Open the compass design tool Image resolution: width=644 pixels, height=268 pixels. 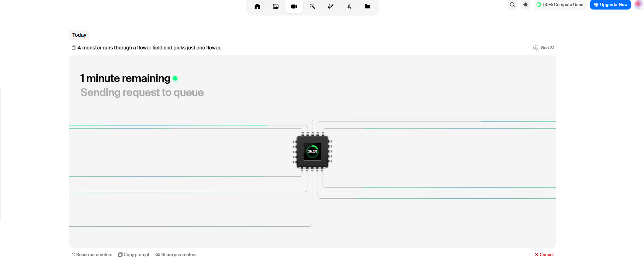[349, 6]
